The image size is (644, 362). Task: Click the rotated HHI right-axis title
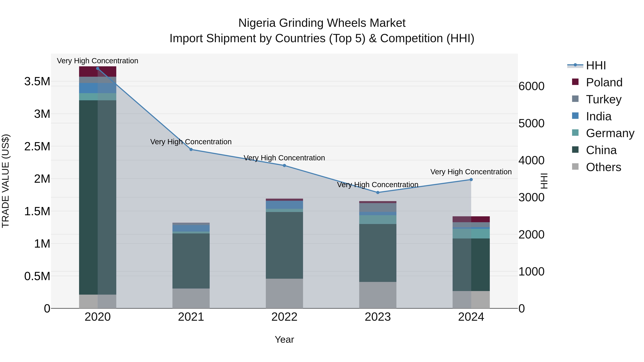click(x=544, y=181)
